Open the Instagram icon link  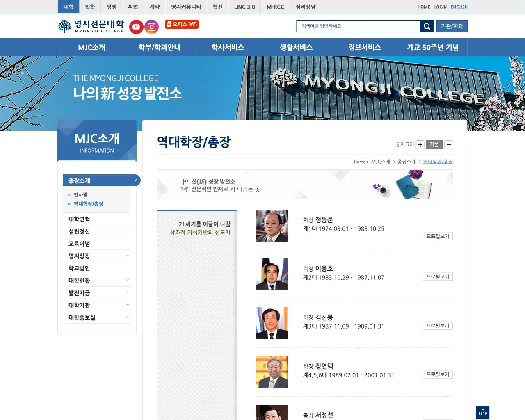coord(152,27)
